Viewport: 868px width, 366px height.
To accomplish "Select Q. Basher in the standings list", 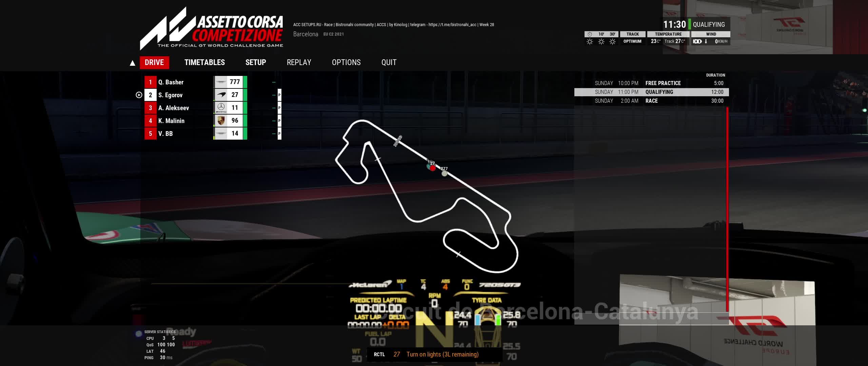I will point(171,82).
